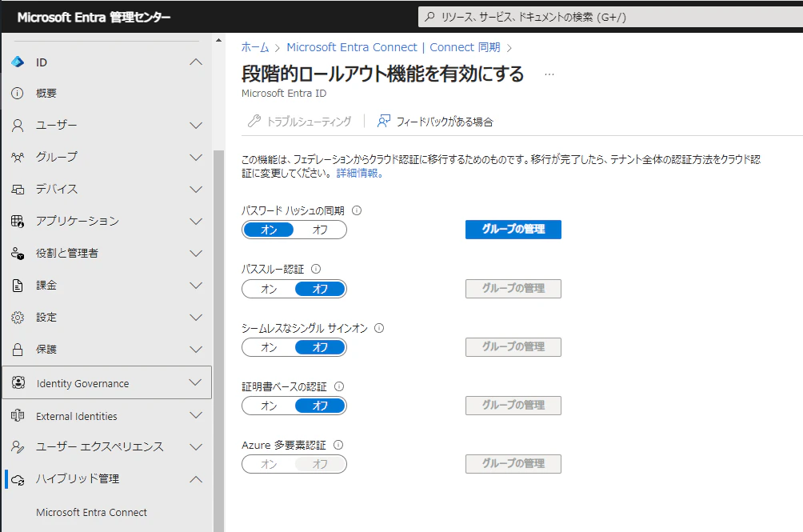Click the user experience icon beside ユーザー エクスペリエンス

tap(18, 447)
